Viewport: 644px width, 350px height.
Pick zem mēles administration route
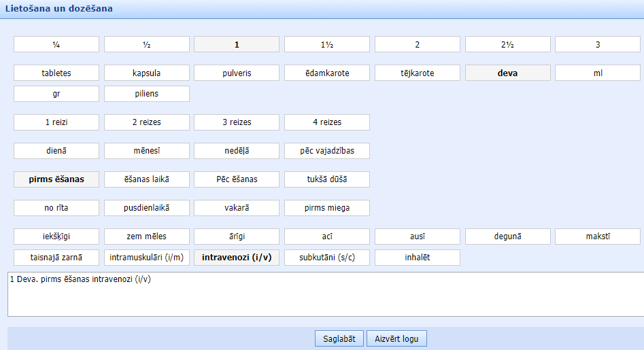point(147,237)
